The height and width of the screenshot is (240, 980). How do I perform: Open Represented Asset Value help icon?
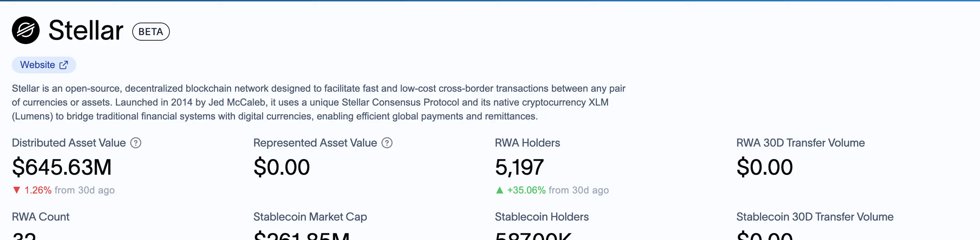point(387,143)
